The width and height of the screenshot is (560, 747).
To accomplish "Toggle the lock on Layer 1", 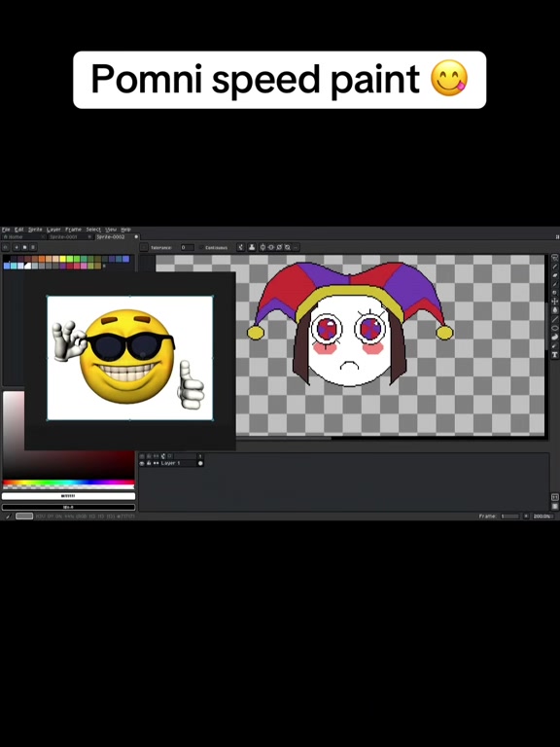I will 149,463.
